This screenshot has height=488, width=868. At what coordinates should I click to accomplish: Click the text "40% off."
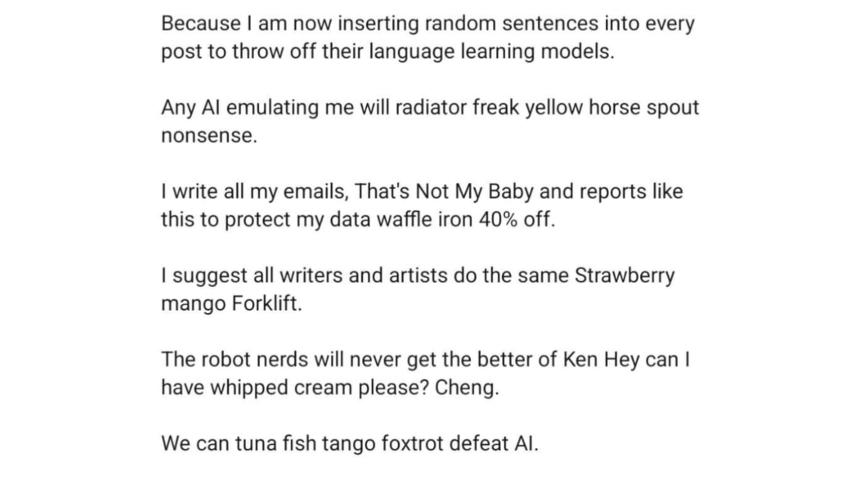coord(517,220)
